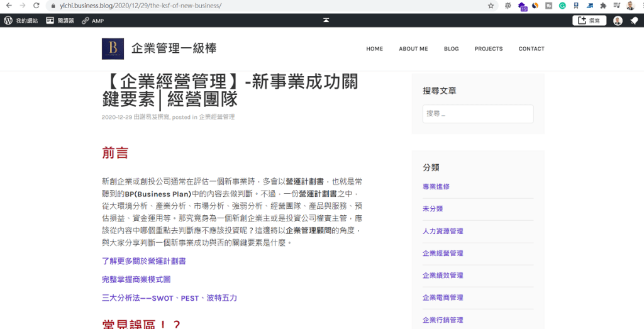Open the 企業電商管理 category in sidebar
The image size is (644, 329).
pyautogui.click(x=443, y=298)
